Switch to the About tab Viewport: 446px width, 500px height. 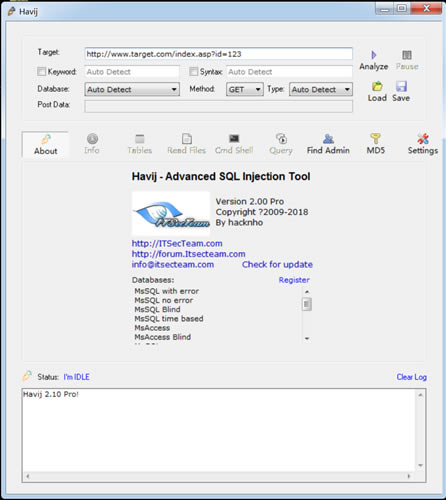tap(46, 144)
